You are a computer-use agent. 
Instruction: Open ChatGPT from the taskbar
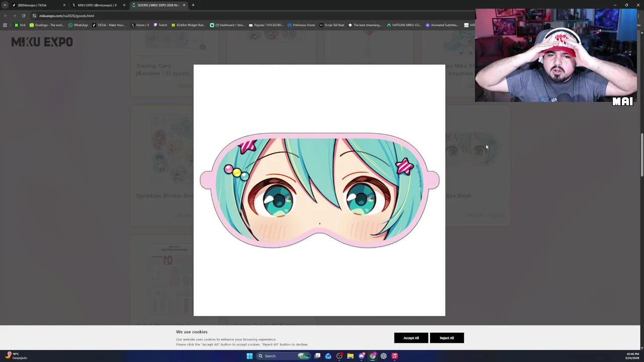point(384,356)
